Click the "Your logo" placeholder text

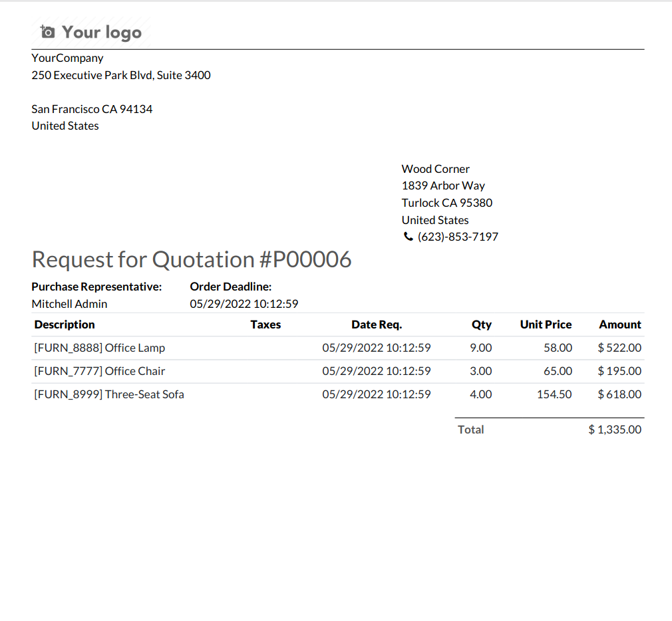(x=101, y=33)
